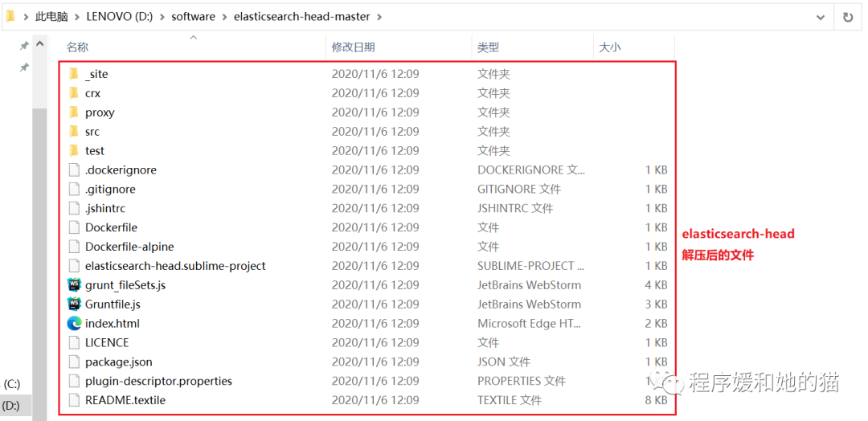This screenshot has width=868, height=421.
Task: Select the LICENCE file icon
Action: [x=74, y=342]
